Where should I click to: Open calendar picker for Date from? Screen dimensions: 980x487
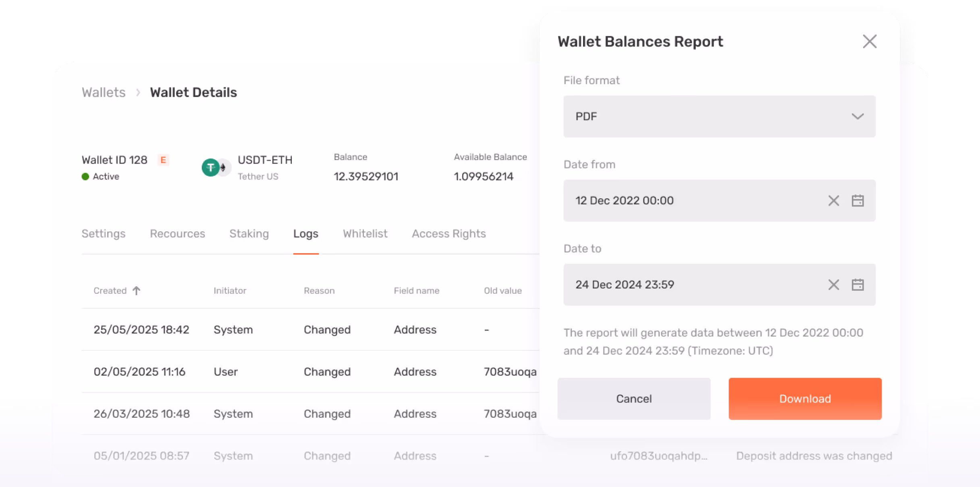click(x=857, y=200)
